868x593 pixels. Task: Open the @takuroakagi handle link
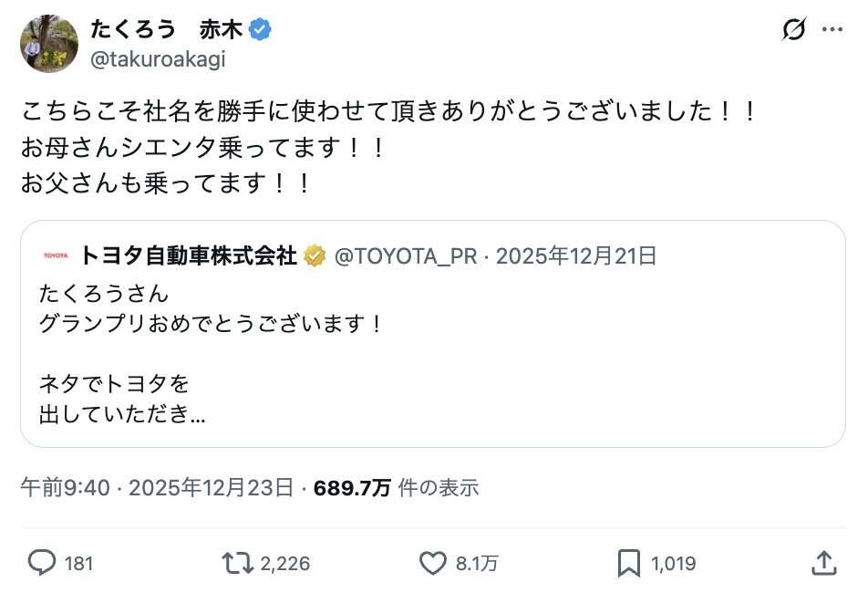[157, 59]
